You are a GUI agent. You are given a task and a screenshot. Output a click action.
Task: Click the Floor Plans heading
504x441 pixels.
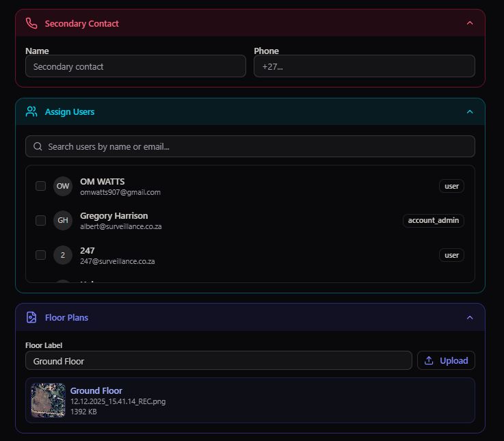(66, 317)
